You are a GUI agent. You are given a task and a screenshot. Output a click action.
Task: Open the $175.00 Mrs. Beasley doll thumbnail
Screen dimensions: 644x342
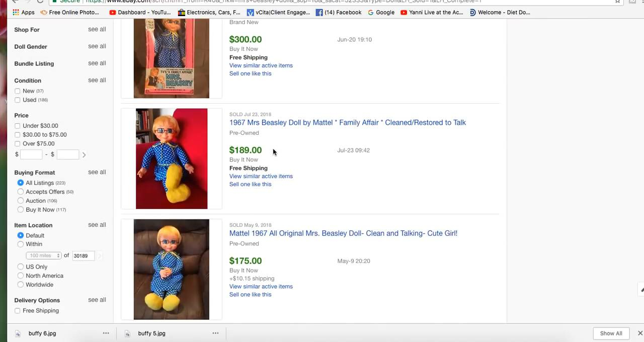click(172, 269)
